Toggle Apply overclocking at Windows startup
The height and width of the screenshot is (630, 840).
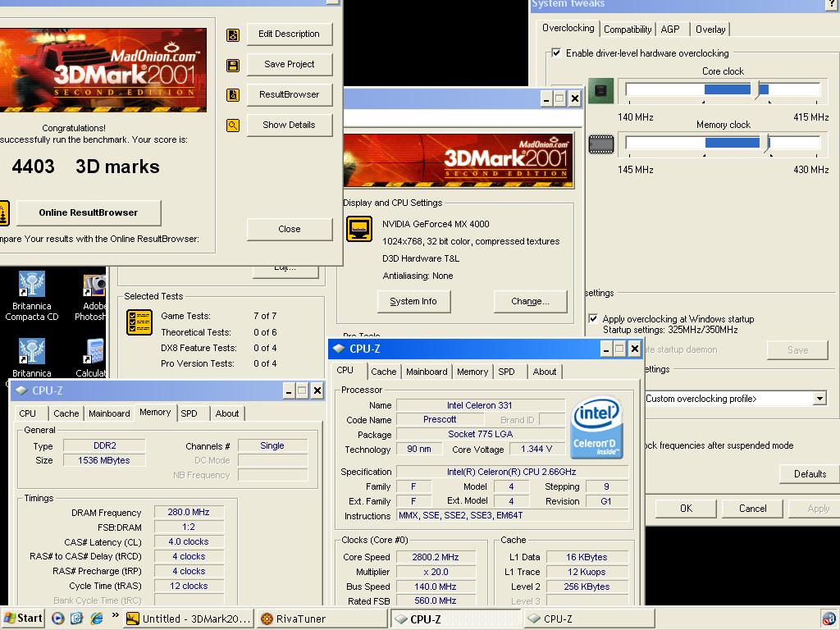593,319
